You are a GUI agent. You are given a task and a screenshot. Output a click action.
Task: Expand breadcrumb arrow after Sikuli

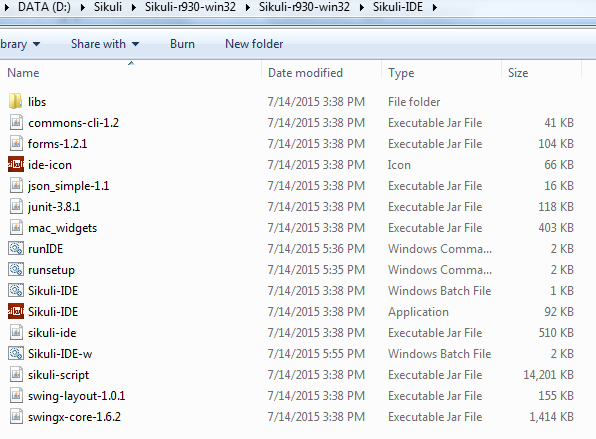pos(133,7)
